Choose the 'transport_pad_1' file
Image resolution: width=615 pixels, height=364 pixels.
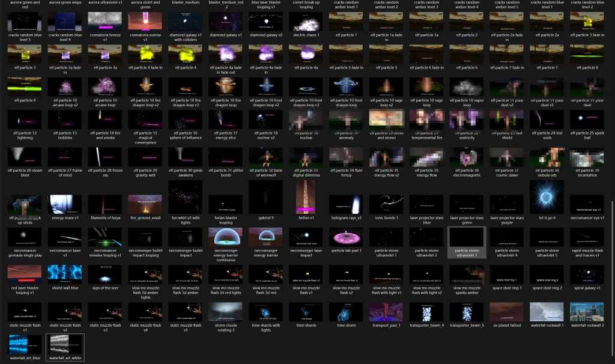coord(386,311)
